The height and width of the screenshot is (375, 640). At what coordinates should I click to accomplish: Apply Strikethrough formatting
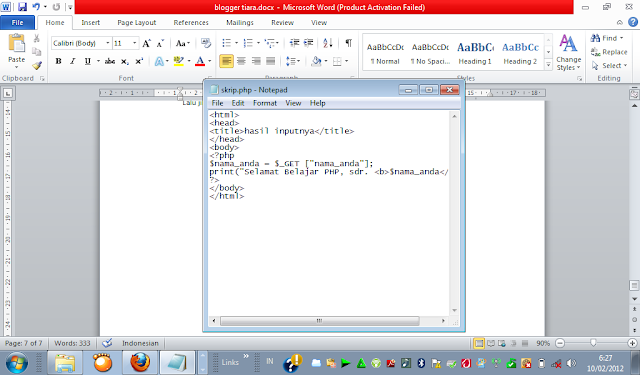[110, 61]
